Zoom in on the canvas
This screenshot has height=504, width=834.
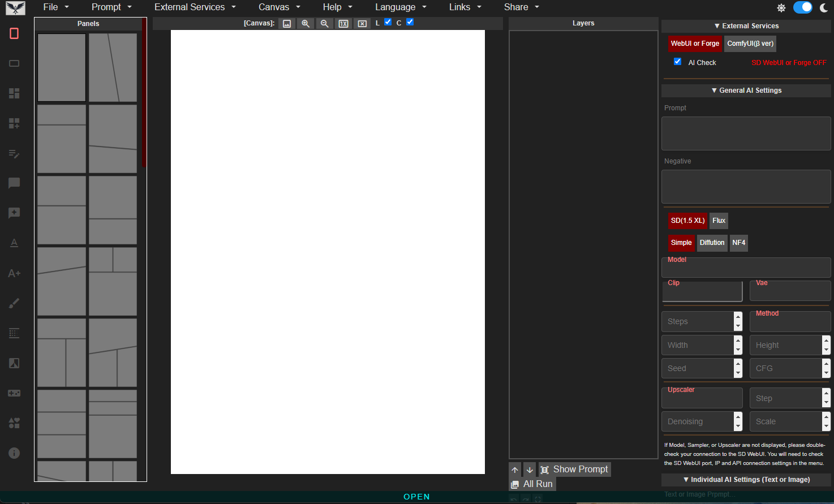tap(306, 23)
